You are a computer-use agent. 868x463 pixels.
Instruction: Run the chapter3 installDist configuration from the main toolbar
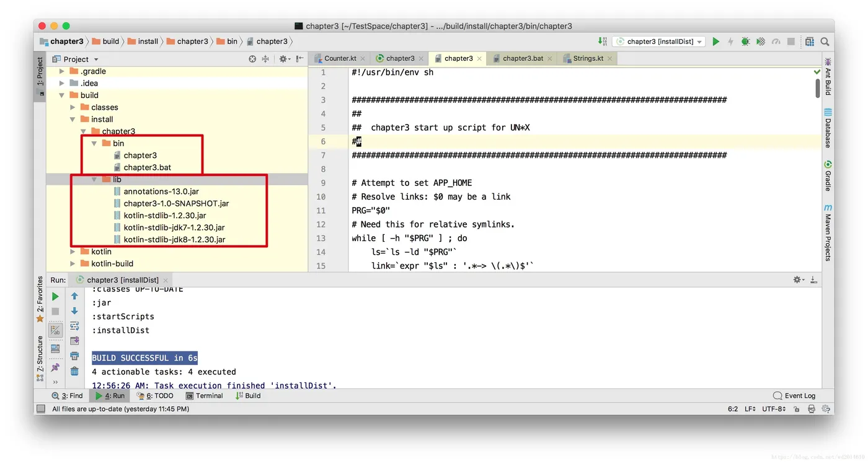click(716, 42)
